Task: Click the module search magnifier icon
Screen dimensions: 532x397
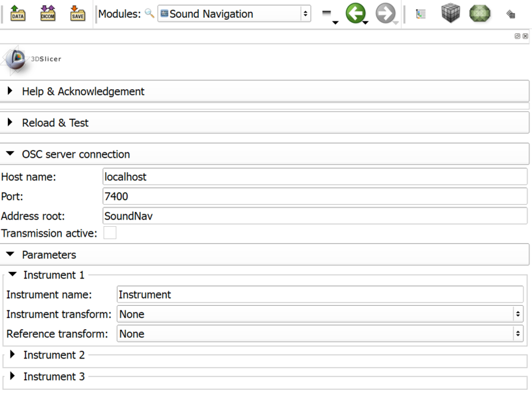Action: pyautogui.click(x=150, y=14)
